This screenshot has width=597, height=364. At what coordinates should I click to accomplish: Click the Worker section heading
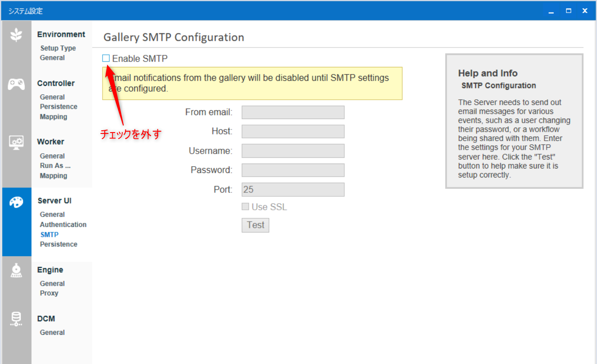(x=50, y=142)
